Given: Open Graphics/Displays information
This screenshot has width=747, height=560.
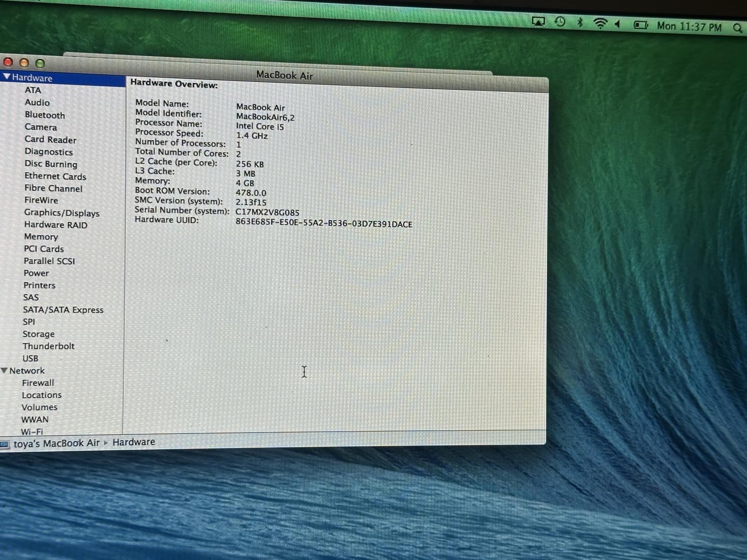Looking at the screenshot, I should click(62, 213).
